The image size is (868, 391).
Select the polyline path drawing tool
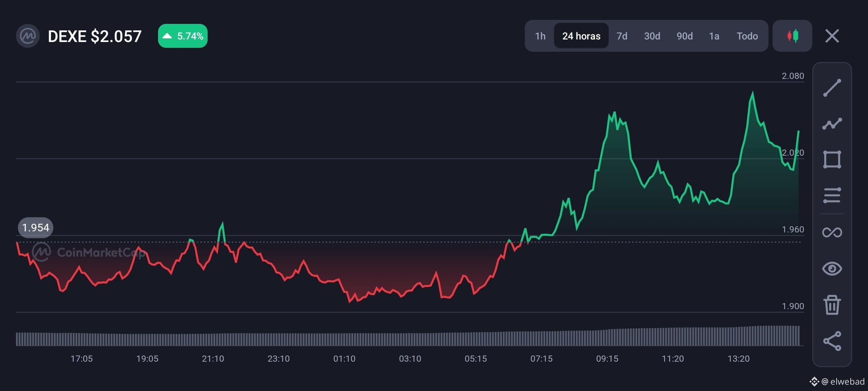coord(832,124)
